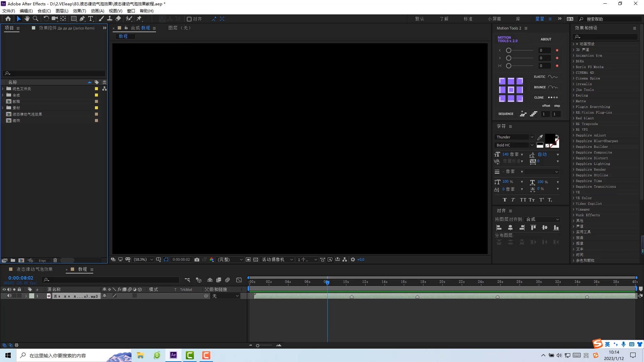The height and width of the screenshot is (362, 644).
Task: Toggle faux italic text style
Action: point(513,200)
